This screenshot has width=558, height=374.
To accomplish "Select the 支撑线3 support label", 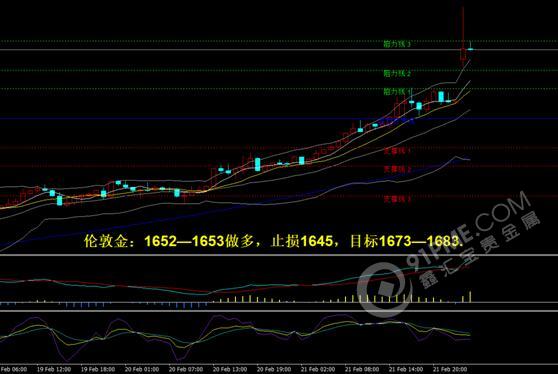I will (x=397, y=199).
